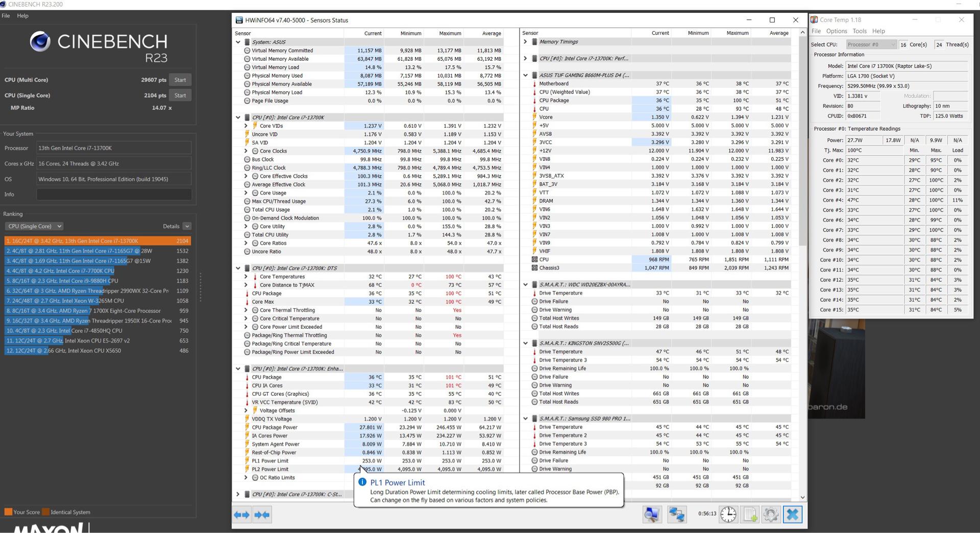
Task: Click the Core Temp title bar icon
Action: (814, 20)
